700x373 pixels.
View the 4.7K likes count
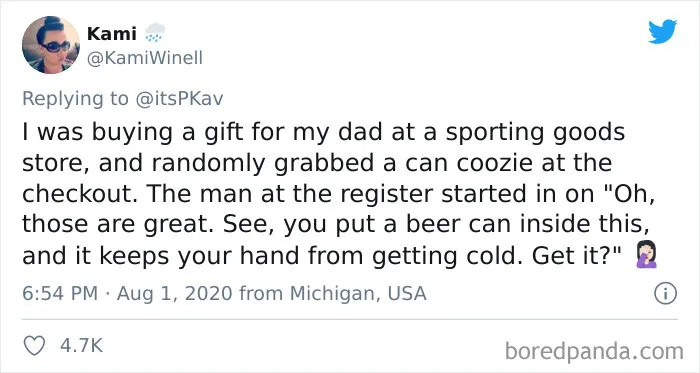pos(82,346)
